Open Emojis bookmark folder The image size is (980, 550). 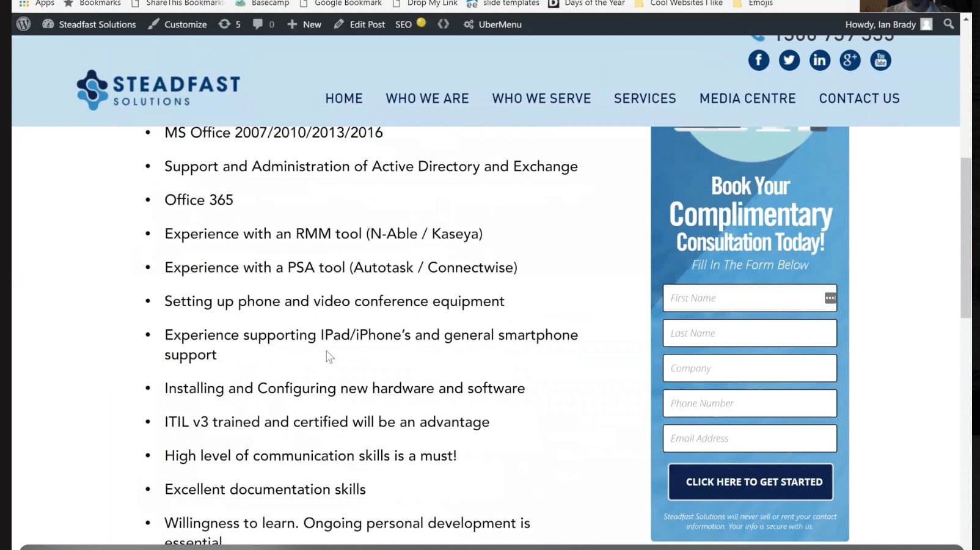[753, 3]
